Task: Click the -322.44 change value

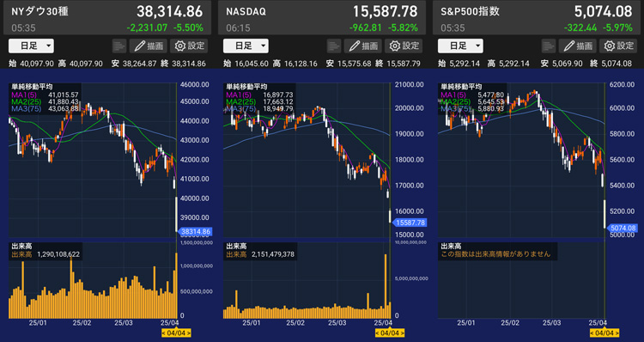Action: (x=580, y=28)
